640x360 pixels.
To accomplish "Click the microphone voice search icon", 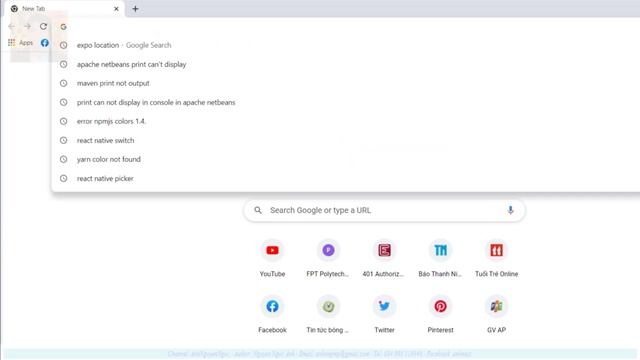I will click(x=510, y=210).
